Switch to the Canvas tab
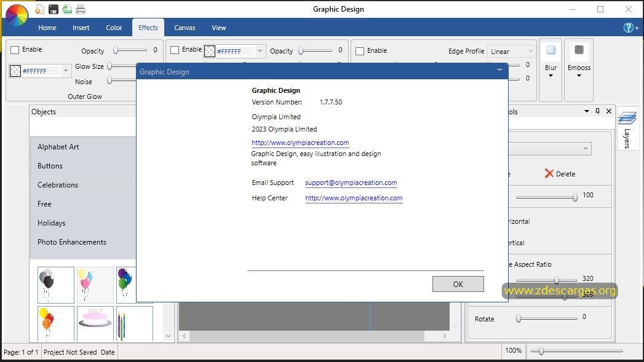 [x=185, y=28]
